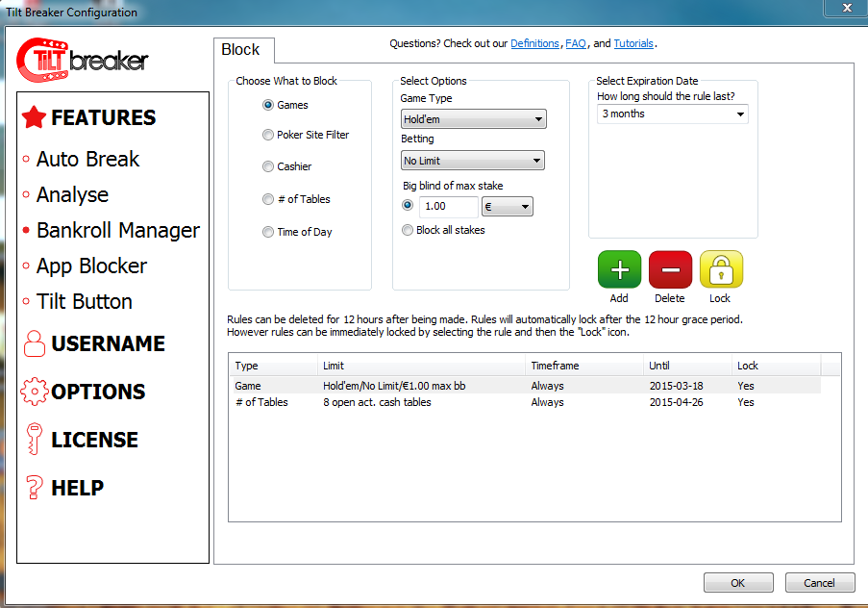Sort rules by Lock column header

pyautogui.click(x=776, y=366)
